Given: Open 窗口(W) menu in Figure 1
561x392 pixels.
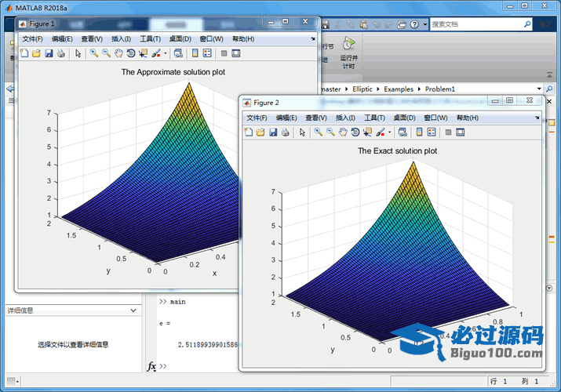Looking at the screenshot, I should (x=211, y=39).
